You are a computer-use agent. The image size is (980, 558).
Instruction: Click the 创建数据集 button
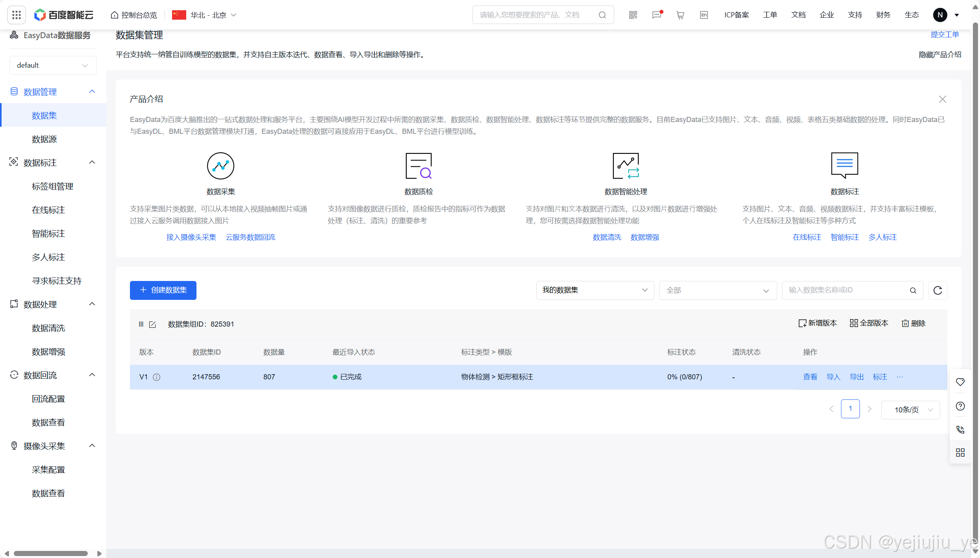[163, 290]
